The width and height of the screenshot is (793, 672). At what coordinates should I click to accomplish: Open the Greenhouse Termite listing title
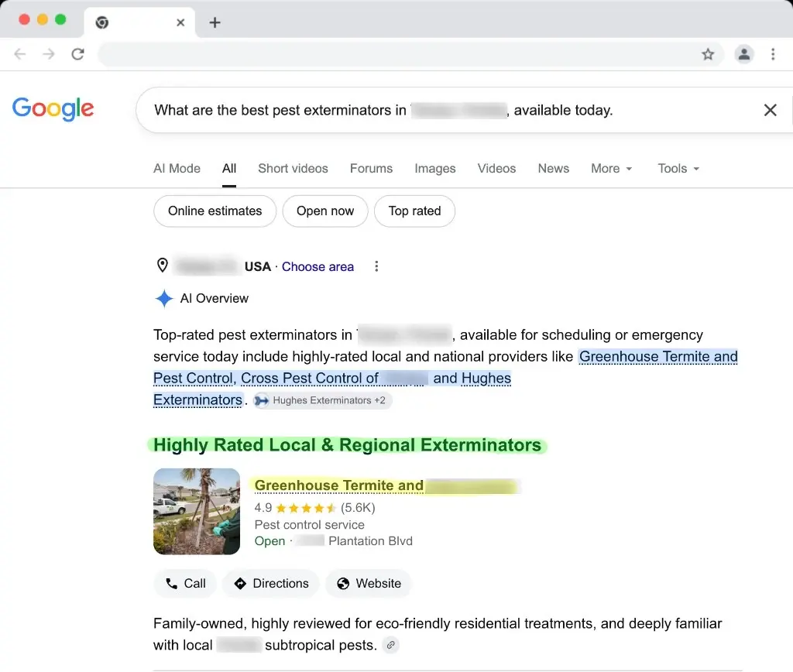339,485
